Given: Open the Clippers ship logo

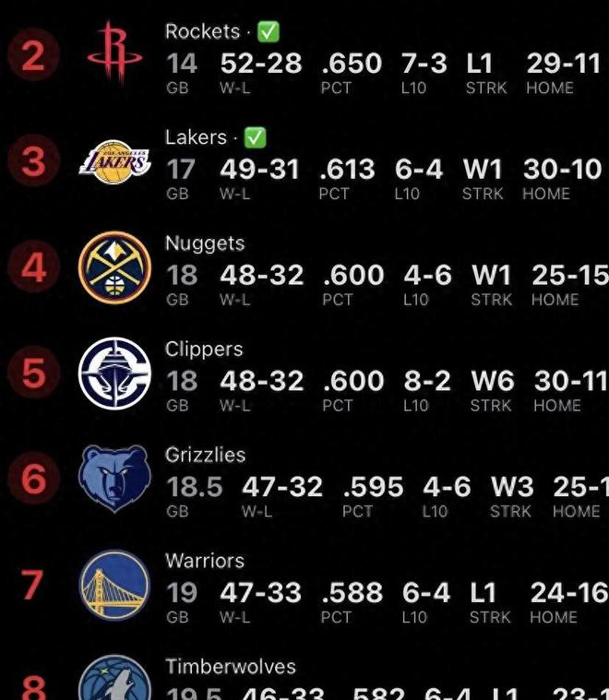Looking at the screenshot, I should tap(114, 374).
